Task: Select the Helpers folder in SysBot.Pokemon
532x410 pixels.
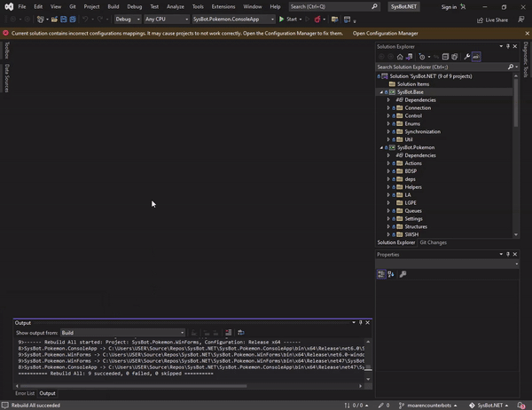Action: pyautogui.click(x=413, y=187)
